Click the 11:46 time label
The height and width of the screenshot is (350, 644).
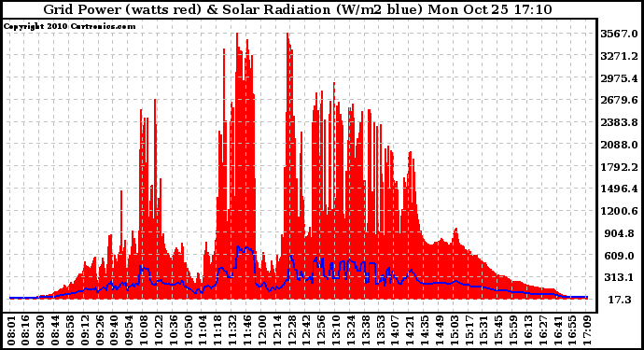pos(246,329)
